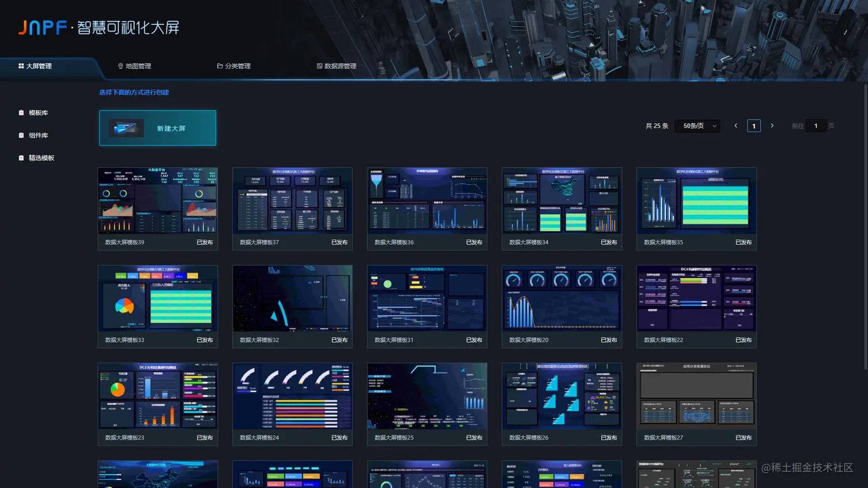Click the vertical scrollbar on the right
Viewport: 868px width, 488px height.
pyautogui.click(x=866, y=227)
